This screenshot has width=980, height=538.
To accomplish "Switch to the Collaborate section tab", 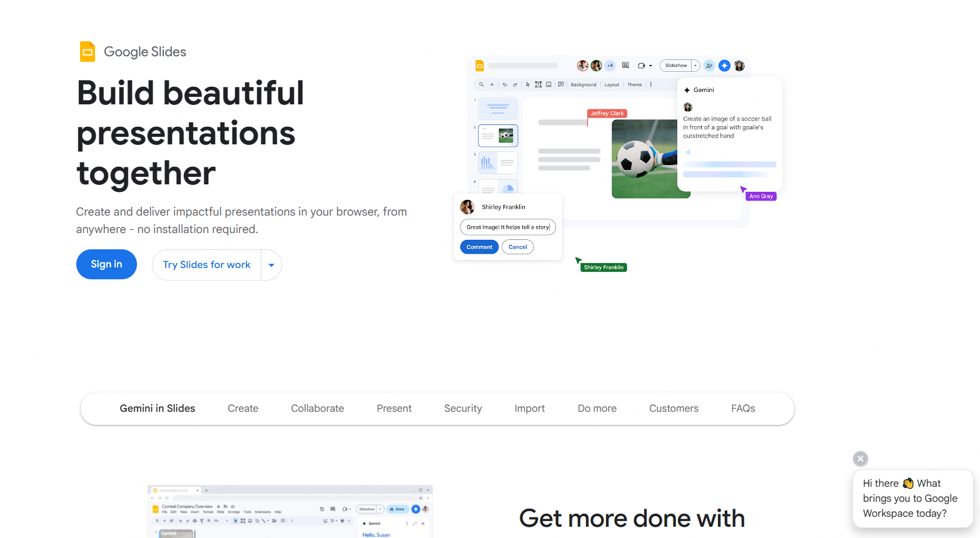I will [x=317, y=408].
